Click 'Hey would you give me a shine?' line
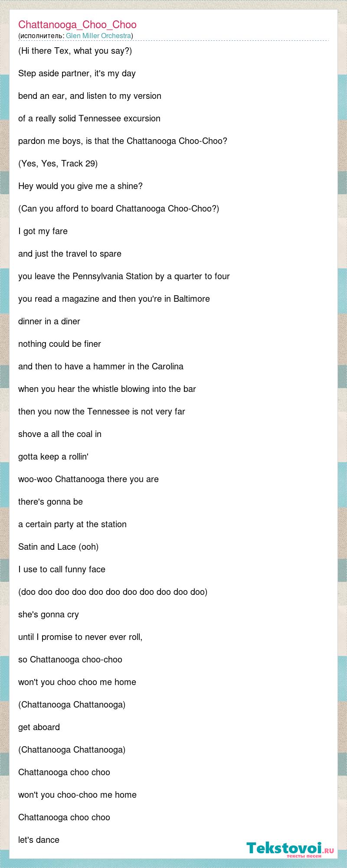 [x=80, y=186]
